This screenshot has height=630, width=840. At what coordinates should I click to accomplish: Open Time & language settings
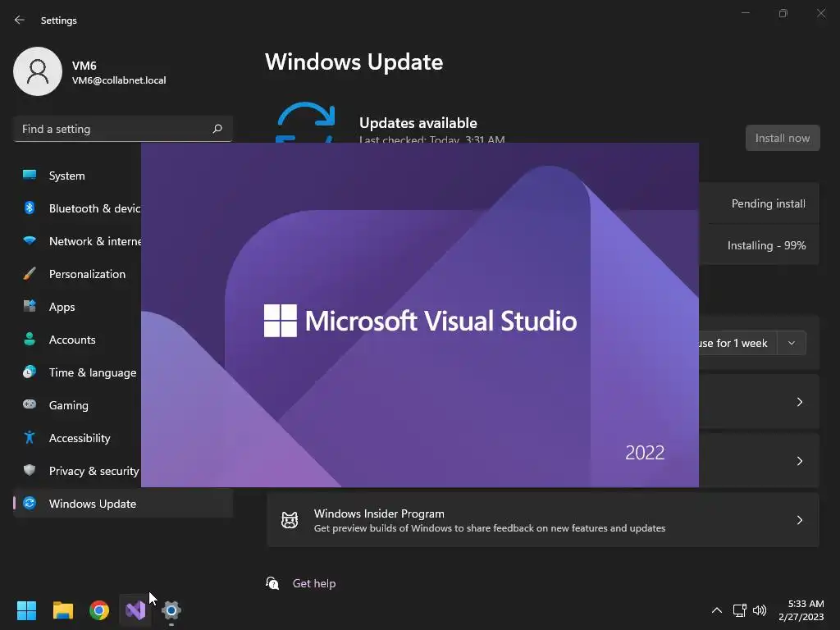click(x=77, y=372)
